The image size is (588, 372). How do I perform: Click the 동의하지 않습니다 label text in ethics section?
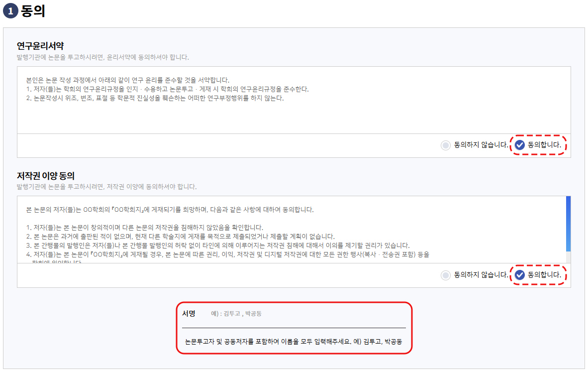pyautogui.click(x=481, y=145)
